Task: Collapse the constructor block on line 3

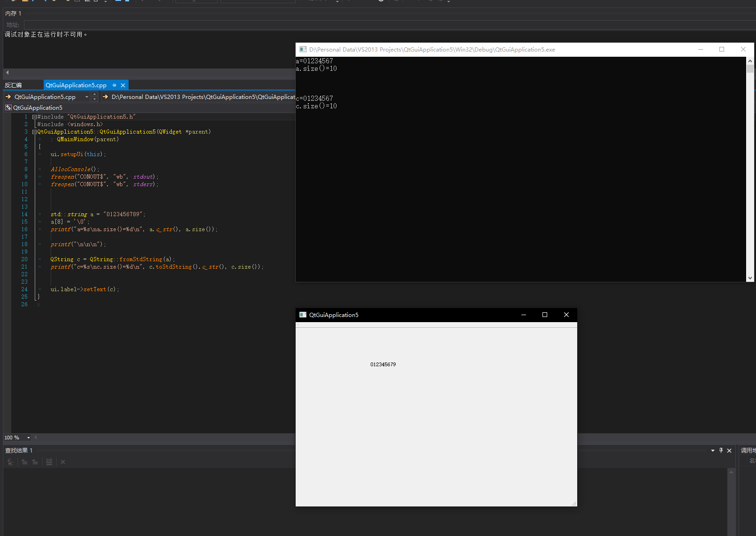Action: [34, 132]
